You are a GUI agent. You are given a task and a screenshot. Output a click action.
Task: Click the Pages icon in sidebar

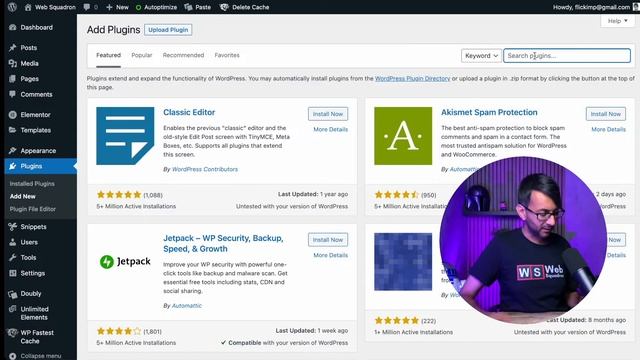tap(13, 79)
